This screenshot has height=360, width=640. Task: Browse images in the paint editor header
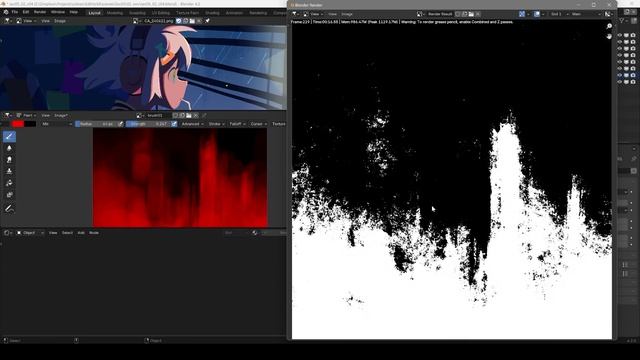tap(141, 116)
